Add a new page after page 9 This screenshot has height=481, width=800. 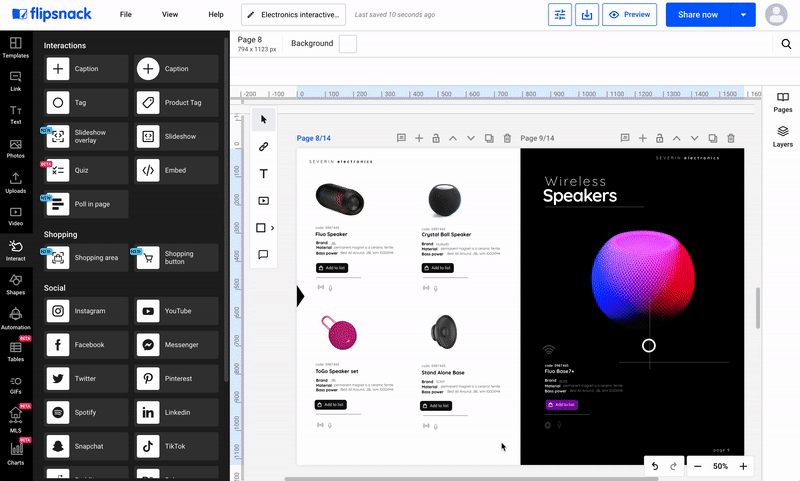(x=643, y=138)
